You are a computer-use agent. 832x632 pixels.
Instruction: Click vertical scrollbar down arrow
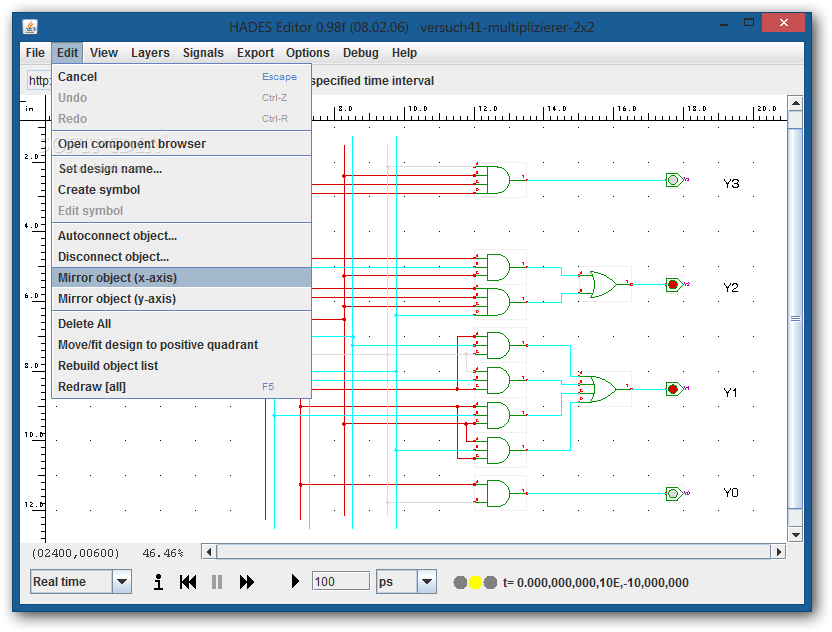[x=795, y=535]
